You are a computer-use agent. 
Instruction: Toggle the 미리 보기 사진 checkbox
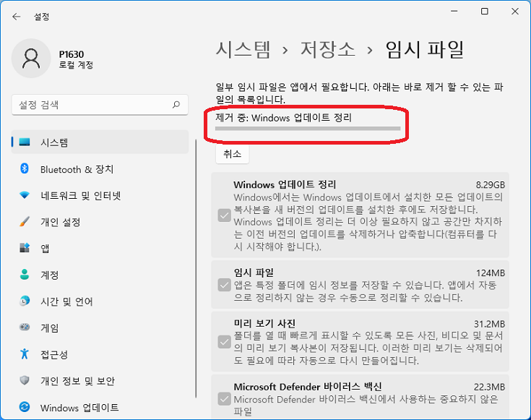tap(224, 342)
